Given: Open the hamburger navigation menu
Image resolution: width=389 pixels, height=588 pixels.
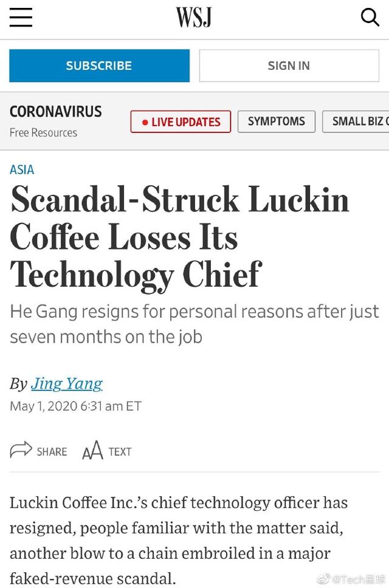Looking at the screenshot, I should tap(21, 17).
